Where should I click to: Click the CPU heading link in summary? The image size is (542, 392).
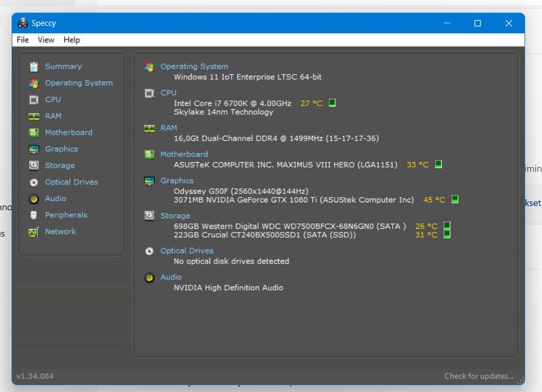(168, 93)
